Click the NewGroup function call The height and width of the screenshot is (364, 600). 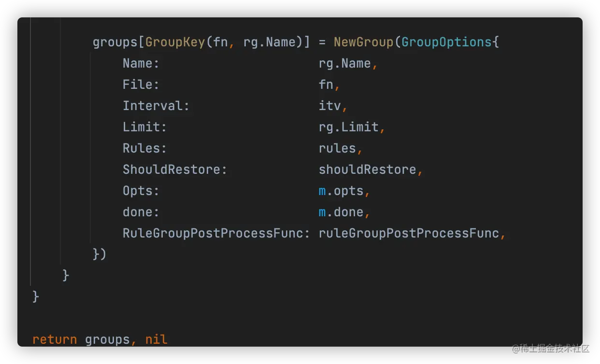(363, 42)
